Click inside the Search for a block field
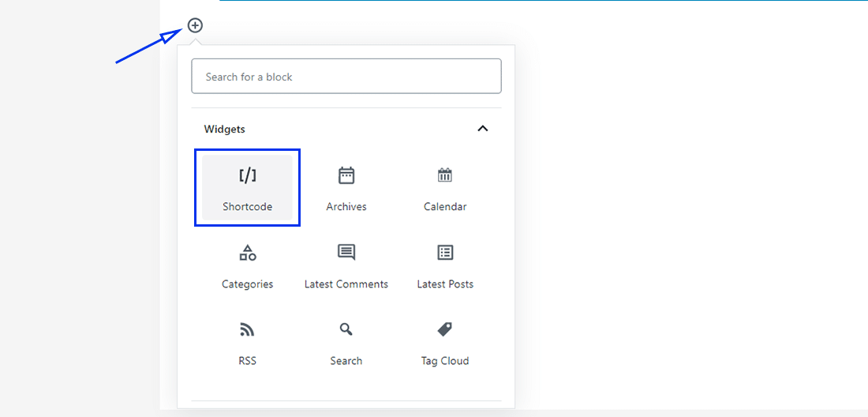This screenshot has height=417, width=868. point(346,77)
